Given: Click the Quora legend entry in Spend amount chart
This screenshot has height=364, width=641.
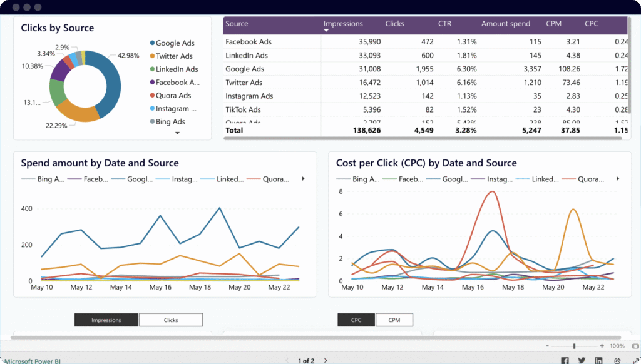Looking at the screenshot, I should point(267,179).
